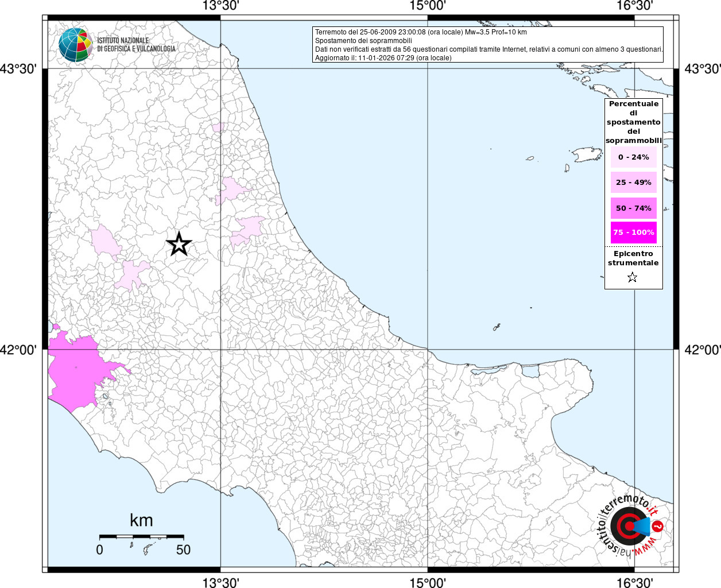Click the km scale bar

[141, 536]
